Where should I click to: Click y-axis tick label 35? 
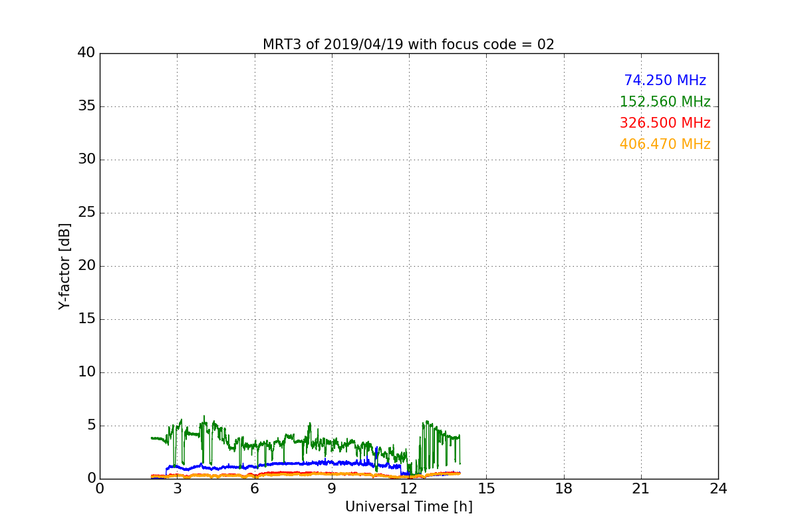(86, 106)
